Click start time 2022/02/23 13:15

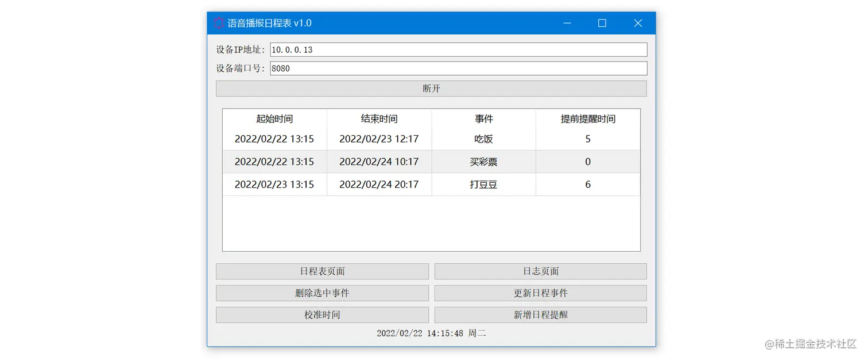(274, 185)
